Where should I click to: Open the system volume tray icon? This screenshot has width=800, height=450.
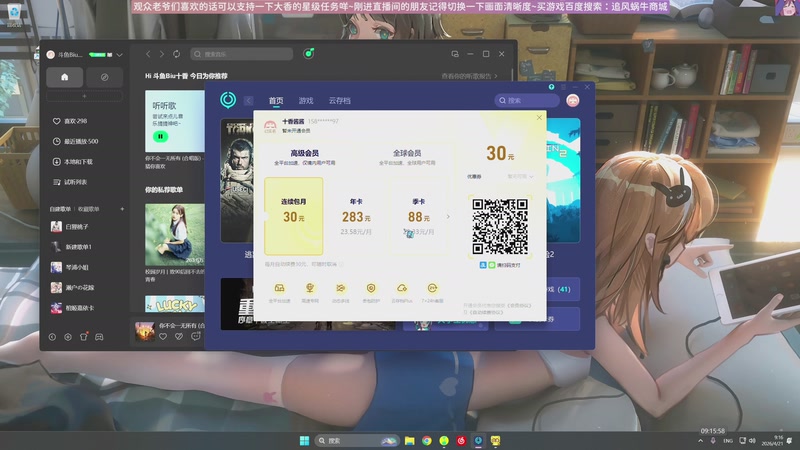(752, 441)
